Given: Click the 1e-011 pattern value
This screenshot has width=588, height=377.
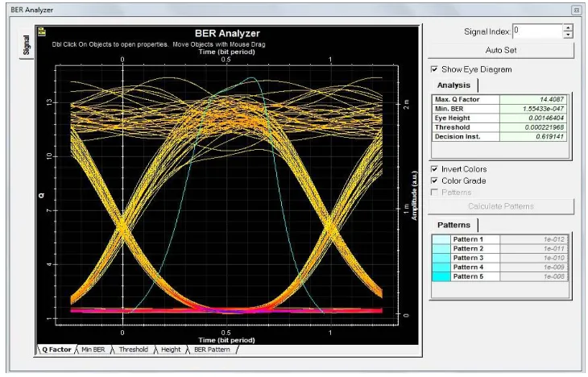Looking at the screenshot, I should click(534, 249).
